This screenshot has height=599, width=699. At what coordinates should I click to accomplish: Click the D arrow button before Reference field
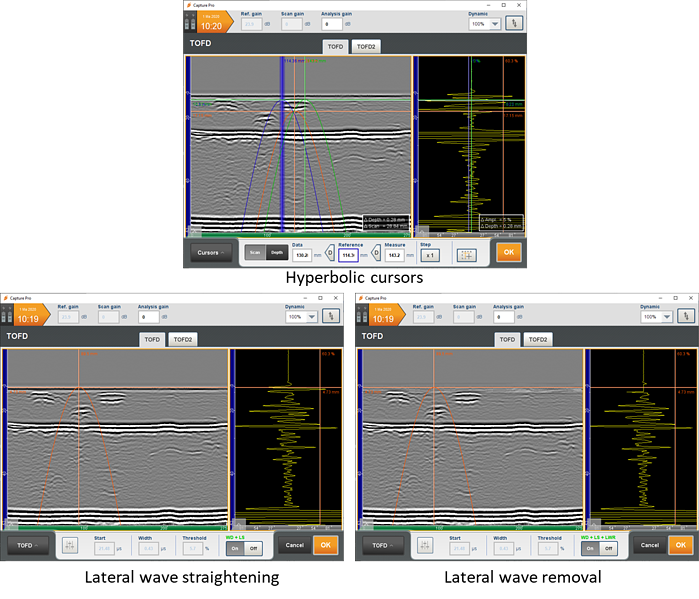click(329, 254)
